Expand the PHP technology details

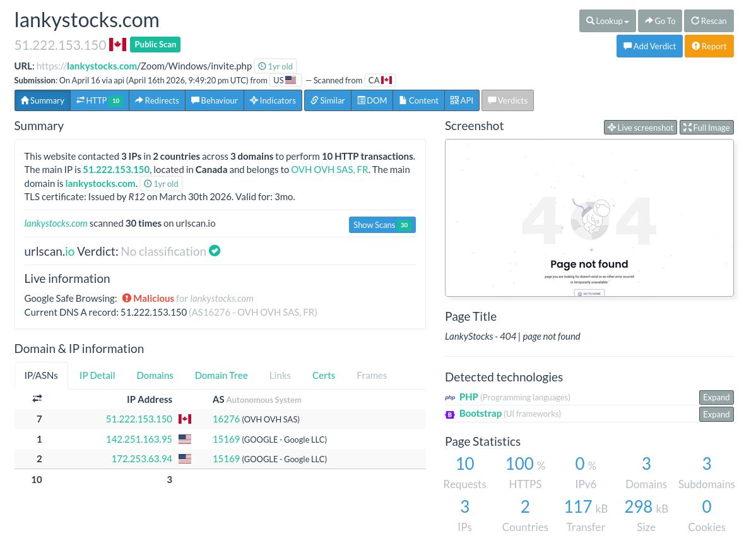716,397
